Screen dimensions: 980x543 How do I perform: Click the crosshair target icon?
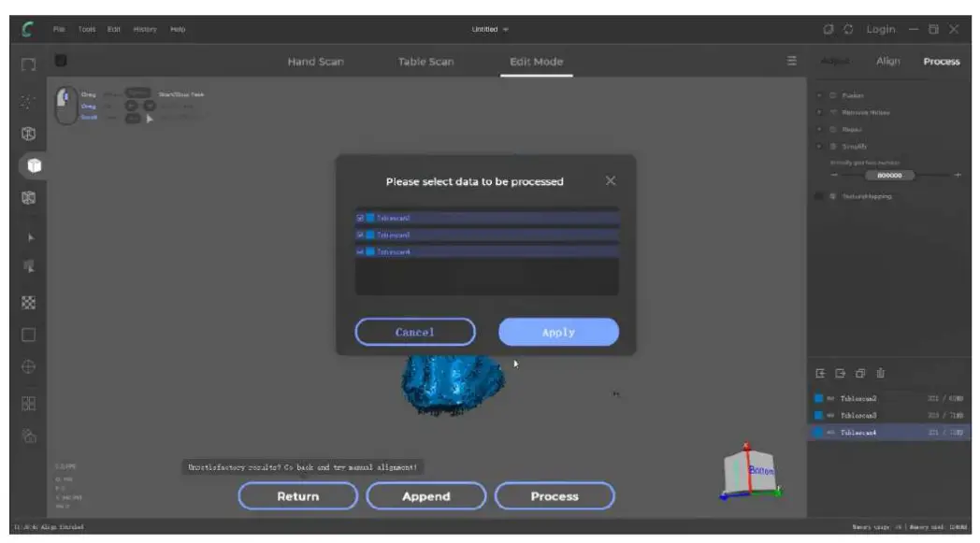(x=28, y=366)
